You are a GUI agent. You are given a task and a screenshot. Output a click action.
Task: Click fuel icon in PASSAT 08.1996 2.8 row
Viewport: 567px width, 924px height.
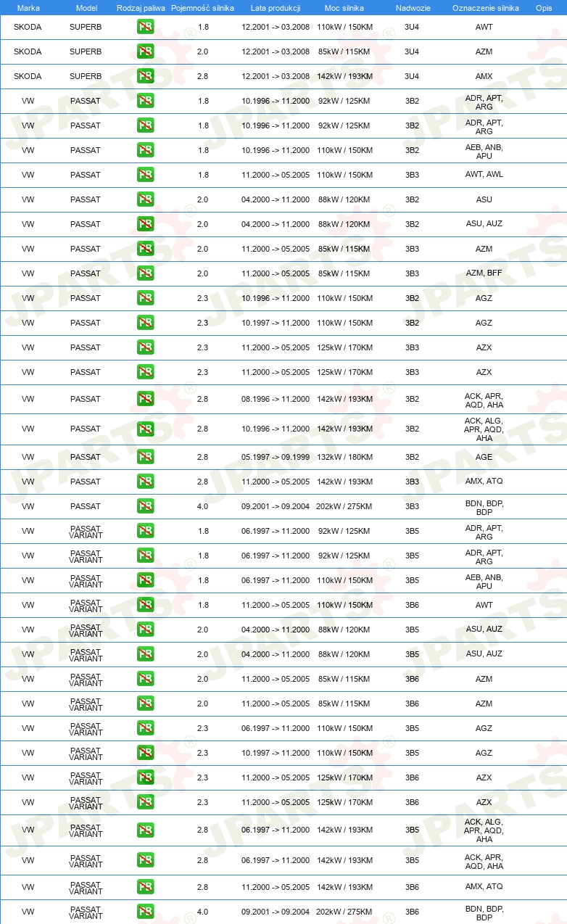coord(145,399)
